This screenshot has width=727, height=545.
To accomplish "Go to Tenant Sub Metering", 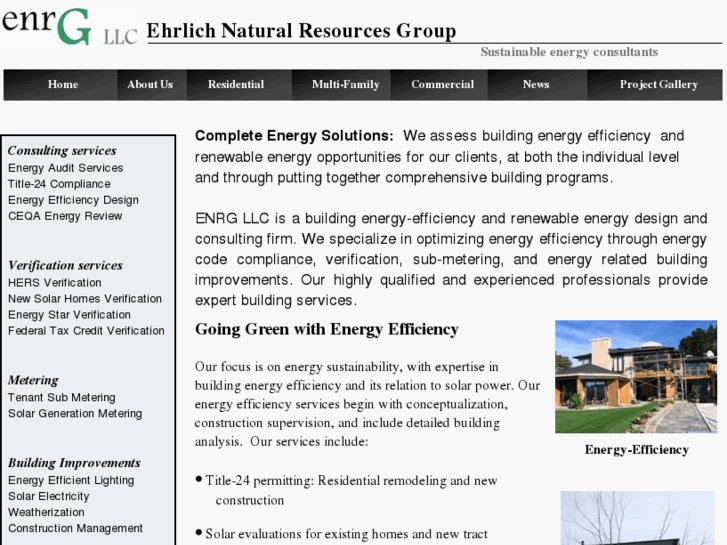I will (x=62, y=398).
